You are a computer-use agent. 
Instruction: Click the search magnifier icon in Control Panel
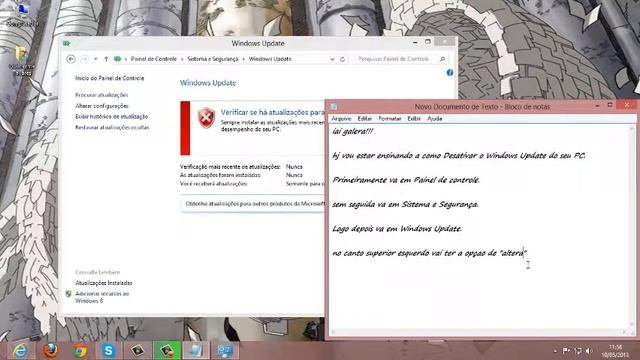(442, 59)
